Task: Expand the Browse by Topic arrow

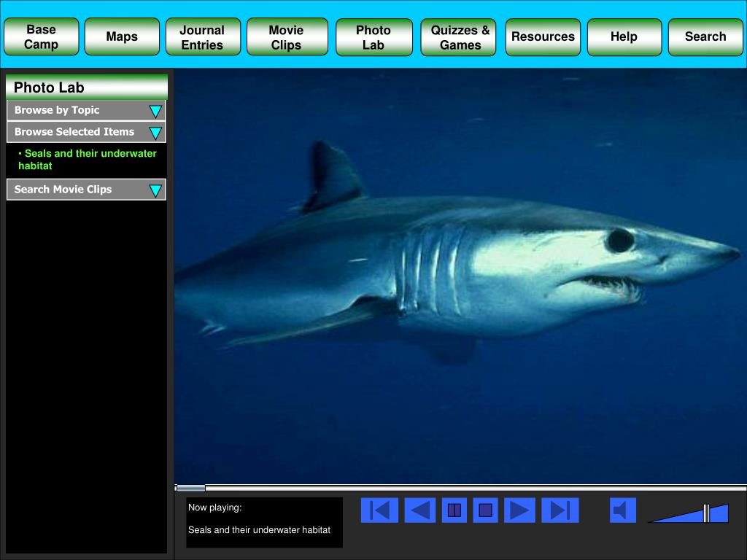Action: click(x=155, y=112)
